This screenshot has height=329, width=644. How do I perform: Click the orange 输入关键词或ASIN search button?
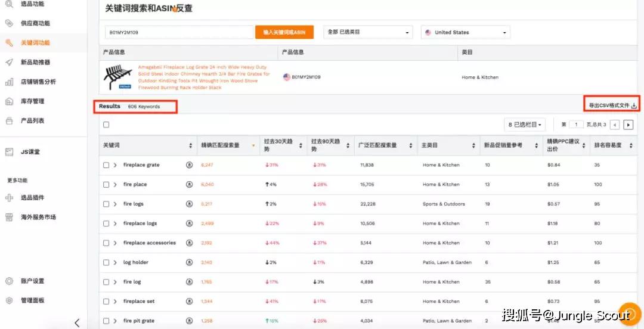pyautogui.click(x=284, y=32)
